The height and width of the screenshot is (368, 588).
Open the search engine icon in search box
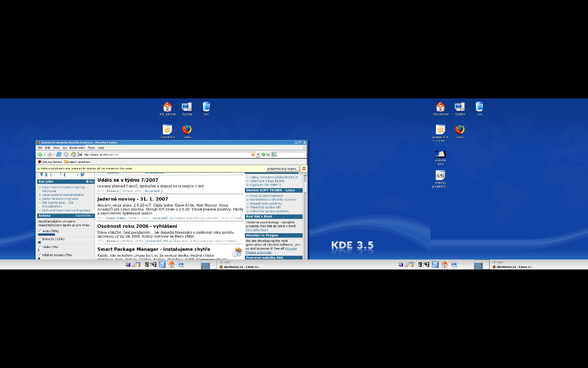point(275,155)
